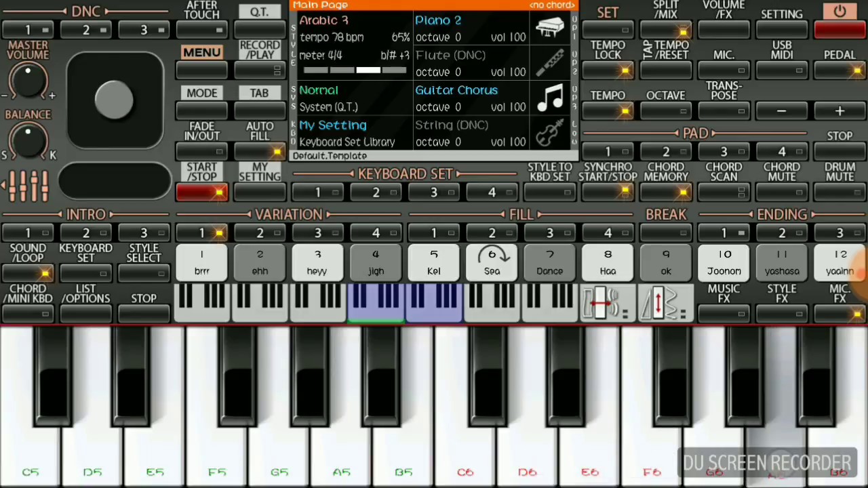Tap the transpose plus button

pos(840,110)
